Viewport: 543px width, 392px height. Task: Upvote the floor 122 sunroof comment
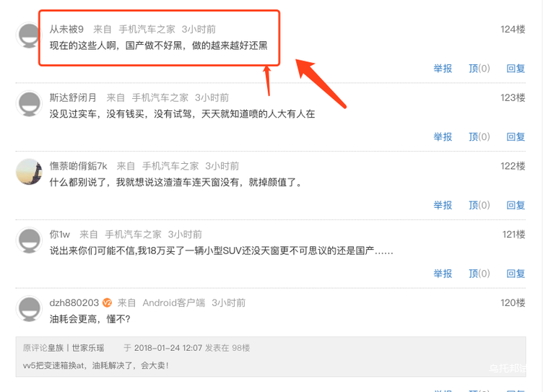pyautogui.click(x=479, y=205)
